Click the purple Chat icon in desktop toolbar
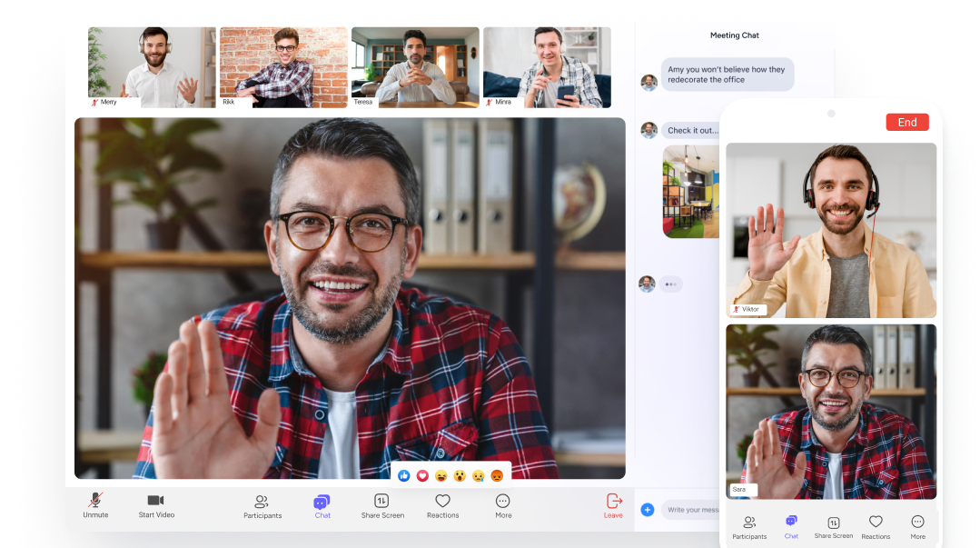This screenshot has height=548, width=980. pos(322,503)
